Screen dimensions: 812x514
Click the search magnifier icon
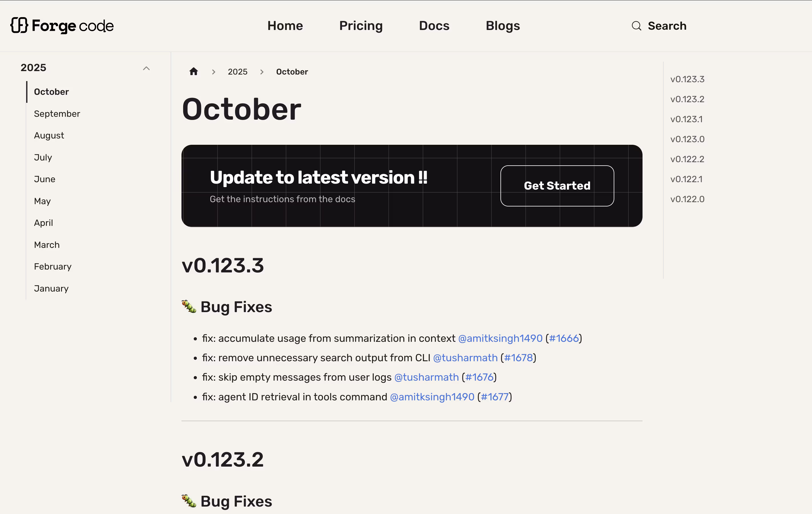click(x=636, y=26)
